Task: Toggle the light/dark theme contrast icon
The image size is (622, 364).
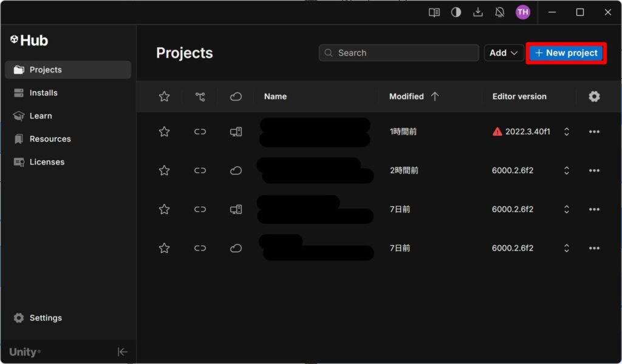Action: point(456,12)
